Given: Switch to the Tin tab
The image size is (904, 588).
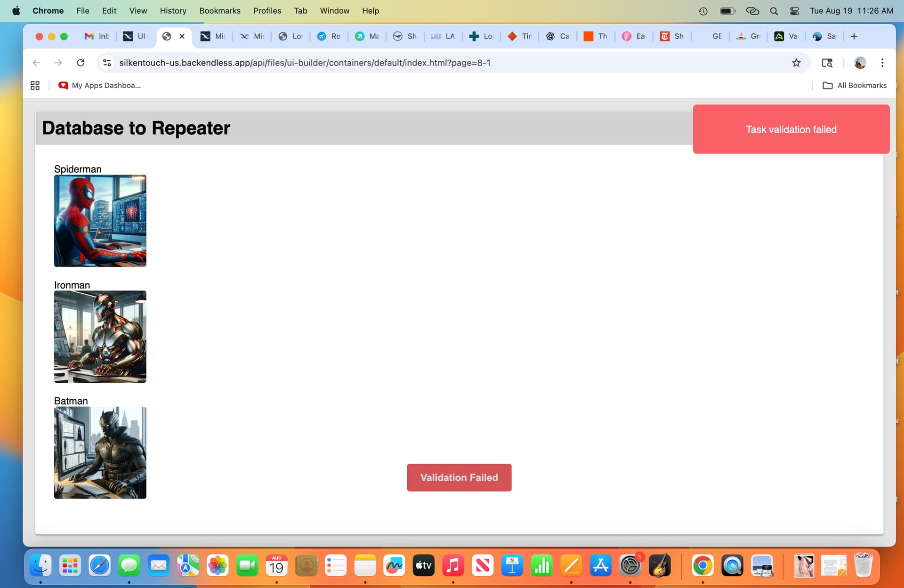Looking at the screenshot, I should click(519, 36).
